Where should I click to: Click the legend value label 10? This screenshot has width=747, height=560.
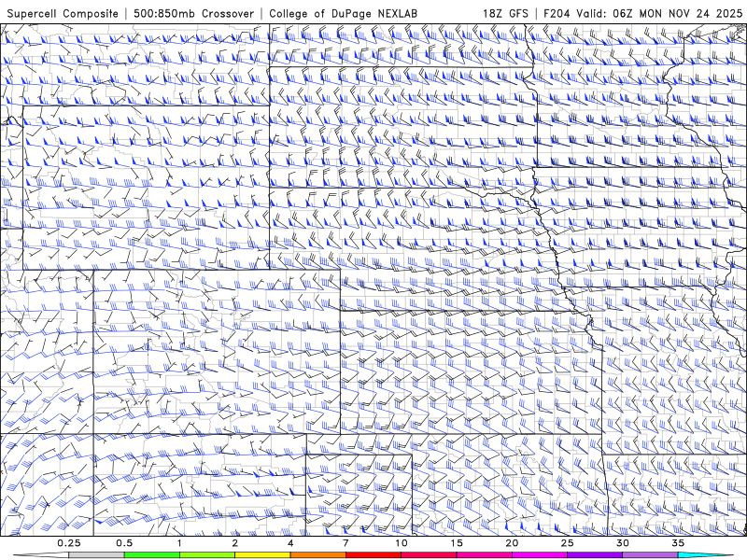(402, 543)
